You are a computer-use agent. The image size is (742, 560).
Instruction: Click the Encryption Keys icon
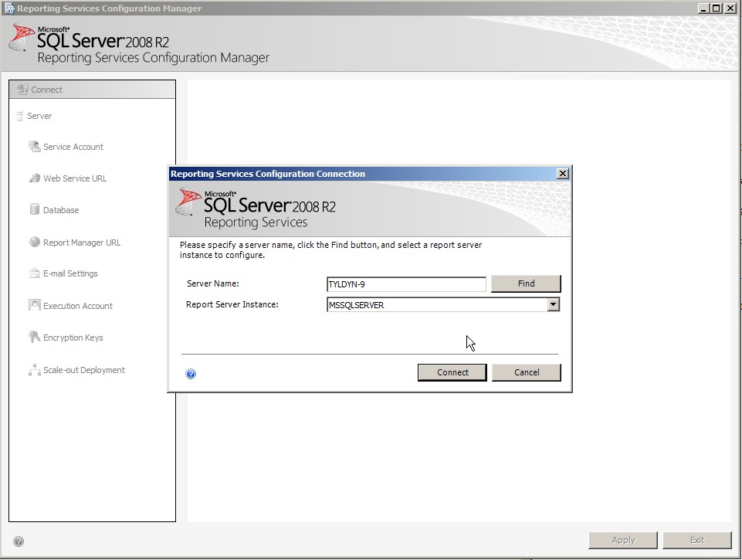(34, 337)
